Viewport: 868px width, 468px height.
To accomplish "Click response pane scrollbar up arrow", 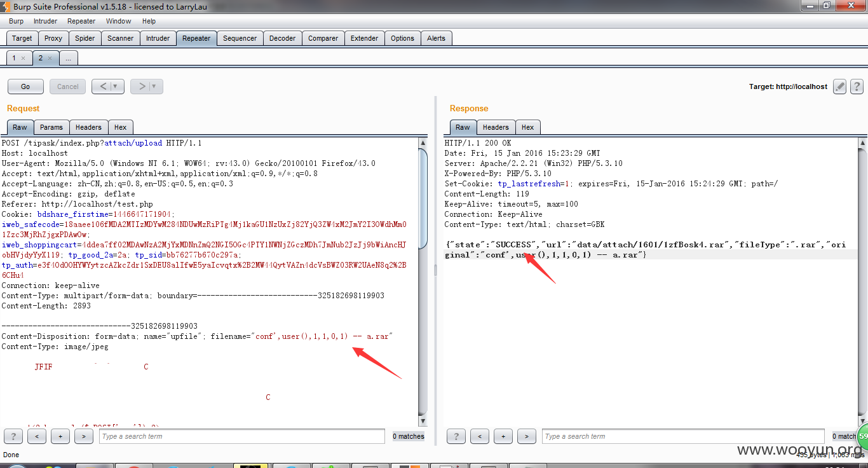I will click(x=862, y=143).
